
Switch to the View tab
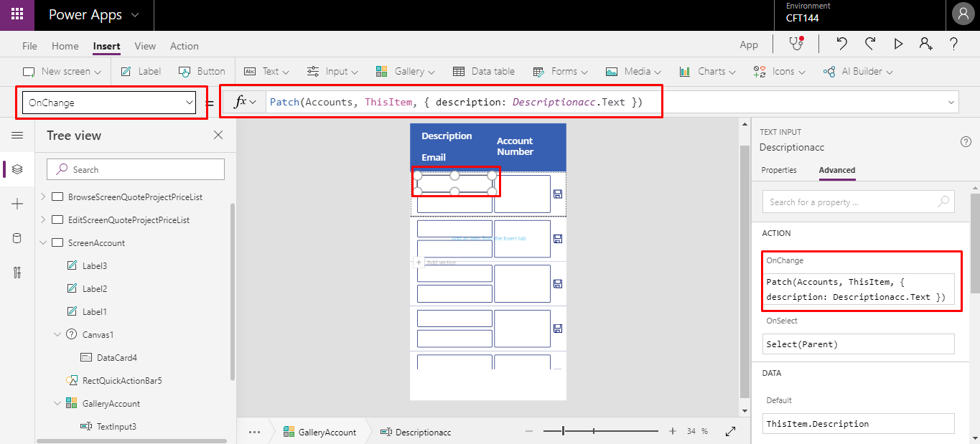coord(145,46)
